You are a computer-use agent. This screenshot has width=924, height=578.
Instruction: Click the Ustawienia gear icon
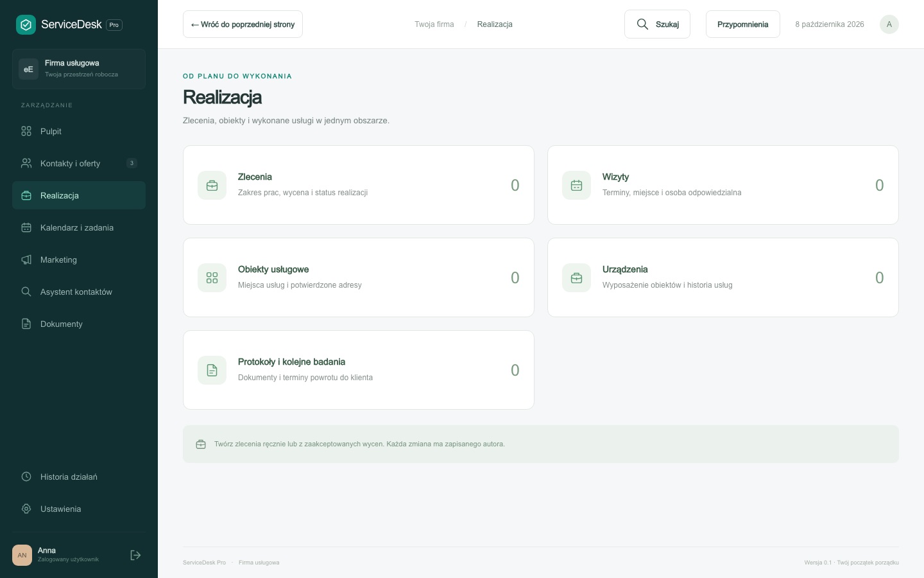tap(26, 509)
